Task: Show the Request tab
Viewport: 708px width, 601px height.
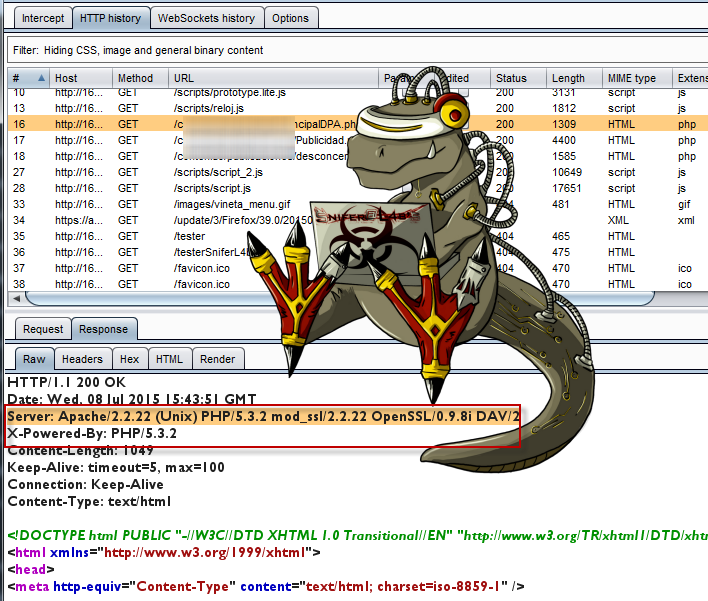Action: tap(43, 329)
